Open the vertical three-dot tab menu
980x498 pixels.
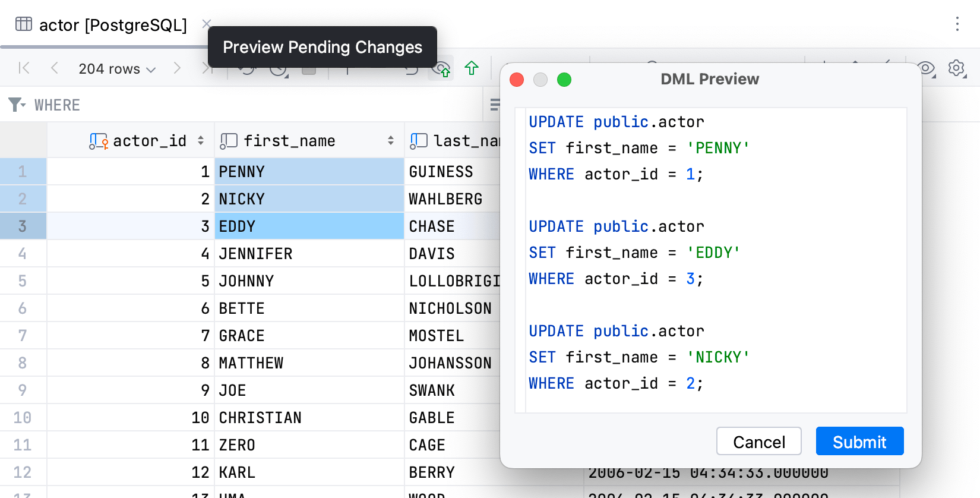point(957,24)
